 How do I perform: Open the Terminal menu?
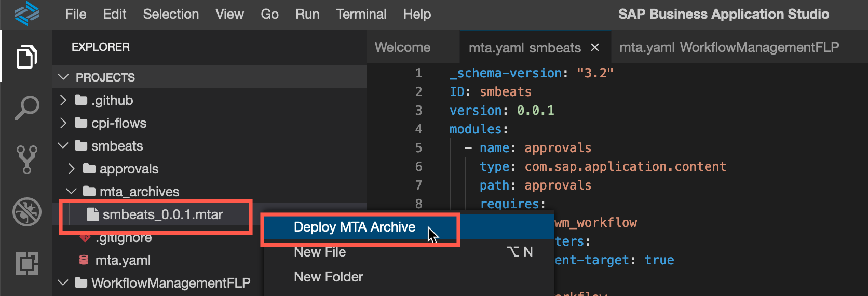(x=361, y=14)
